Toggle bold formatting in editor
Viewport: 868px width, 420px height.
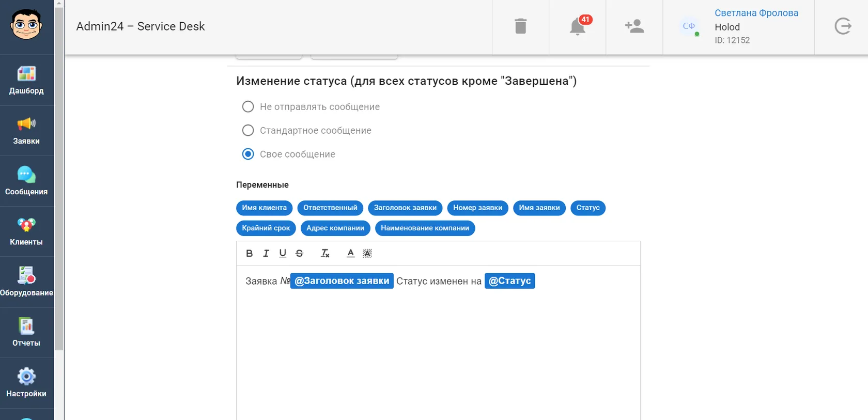[250, 253]
